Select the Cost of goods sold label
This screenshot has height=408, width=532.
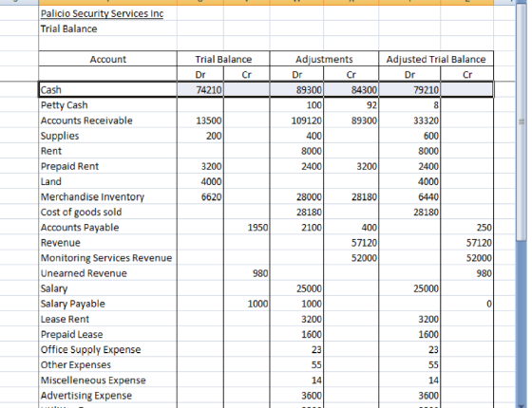click(81, 213)
